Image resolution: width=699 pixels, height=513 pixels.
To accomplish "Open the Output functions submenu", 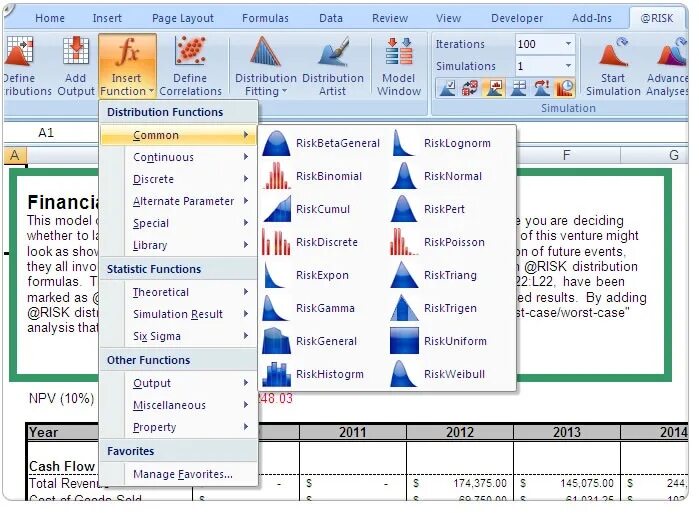I will 178,383.
